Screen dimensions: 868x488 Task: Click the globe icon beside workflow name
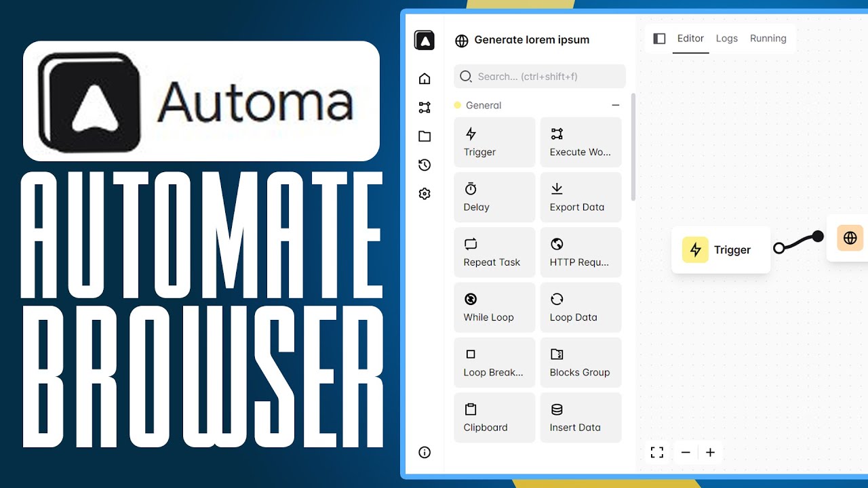[462, 41]
